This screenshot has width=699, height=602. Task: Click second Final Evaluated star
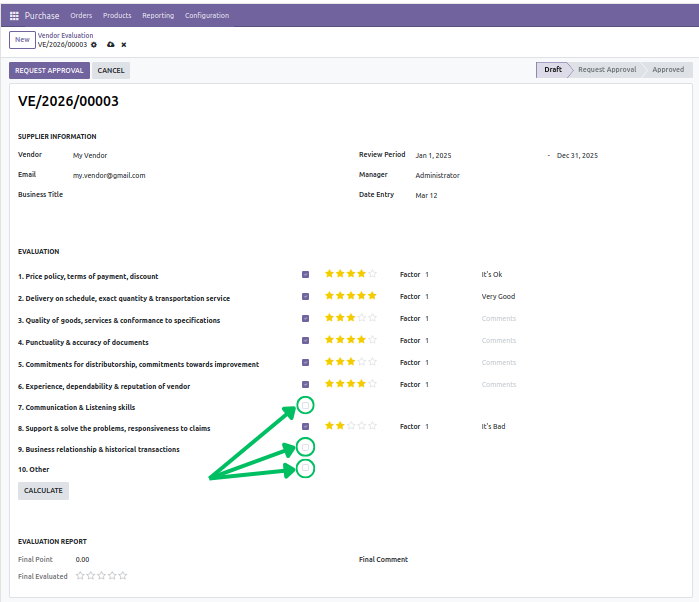tap(91, 576)
